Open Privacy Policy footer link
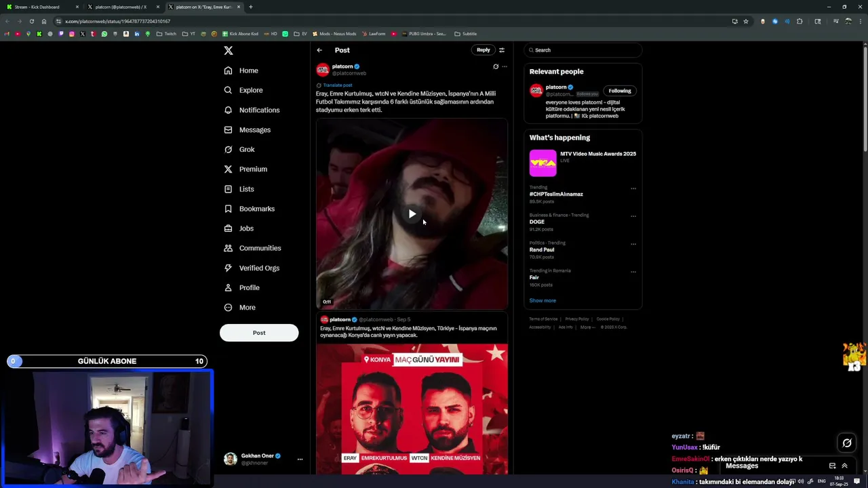Screen dimensions: 868x488 [577, 319]
